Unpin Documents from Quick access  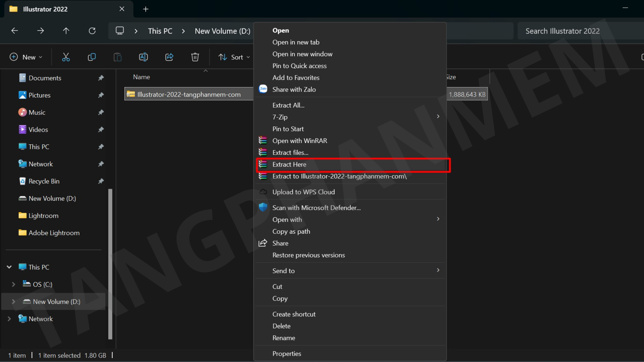point(101,78)
